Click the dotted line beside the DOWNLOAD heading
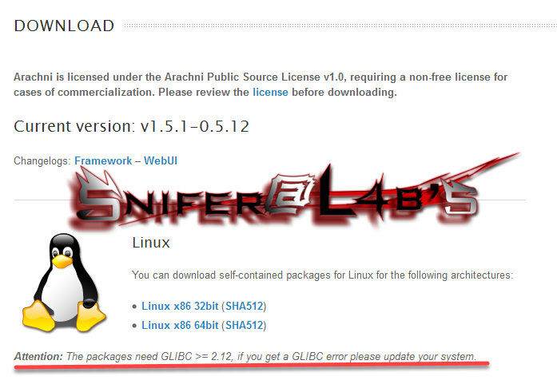Image resolution: width=557 pixels, height=392 pixels. (x=340, y=26)
